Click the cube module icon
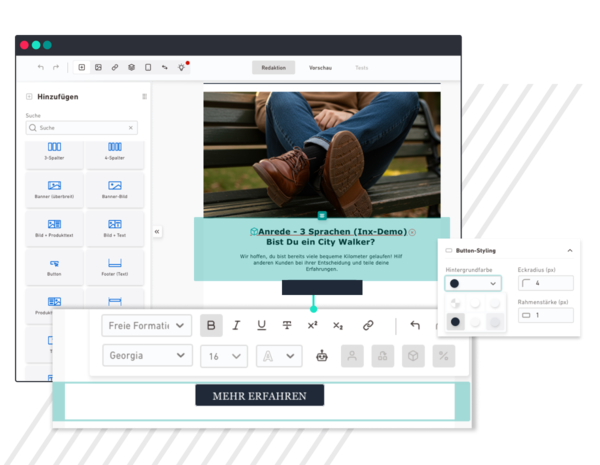600x465 pixels. coord(413,356)
